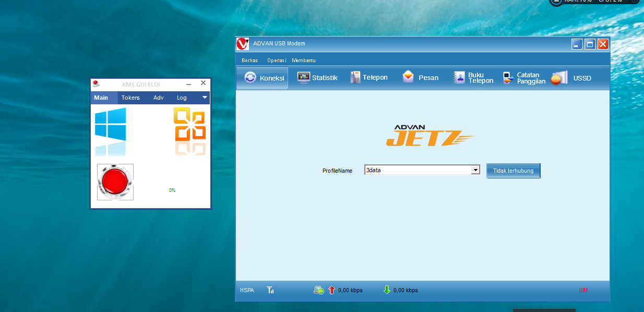The image size is (644, 312).
Task: Open the Telepon tab
Action: (x=369, y=78)
